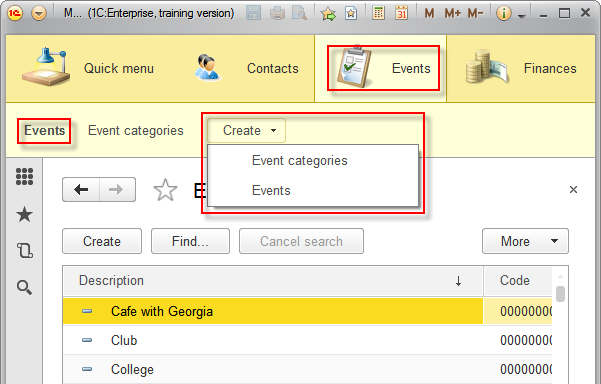Viewport: 601px width, 384px height.
Task: Open the Quick menu section
Action: point(88,68)
